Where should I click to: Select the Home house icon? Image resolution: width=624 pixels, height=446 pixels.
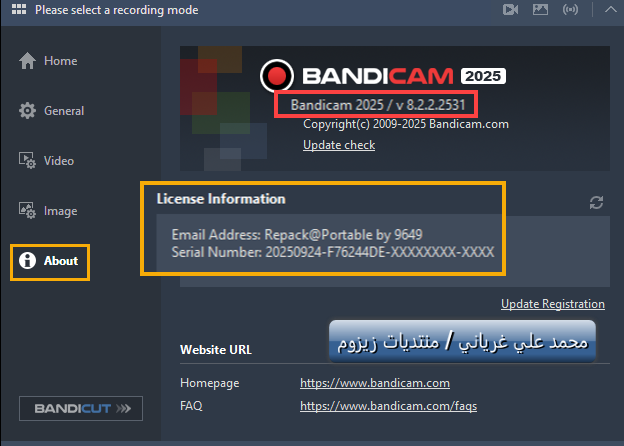(x=27, y=61)
